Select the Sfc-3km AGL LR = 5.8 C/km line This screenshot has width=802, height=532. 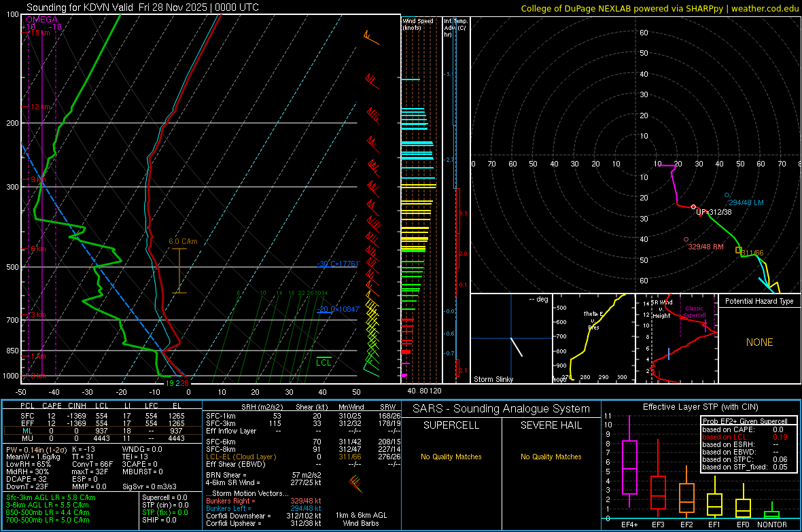pos(51,497)
